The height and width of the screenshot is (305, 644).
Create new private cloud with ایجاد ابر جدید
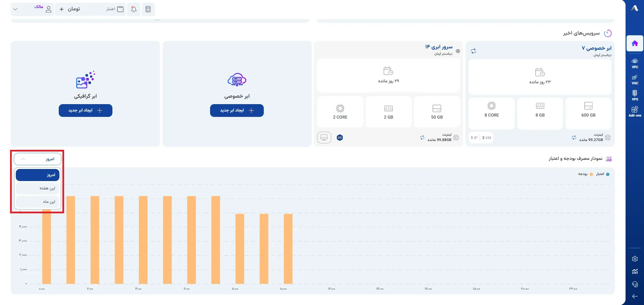tap(237, 111)
